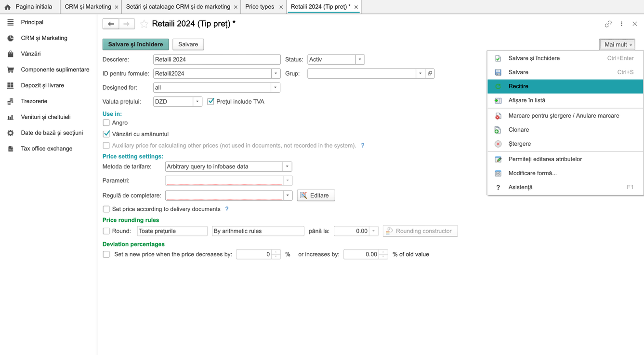
Task: Click the Editare button
Action: [316, 195]
